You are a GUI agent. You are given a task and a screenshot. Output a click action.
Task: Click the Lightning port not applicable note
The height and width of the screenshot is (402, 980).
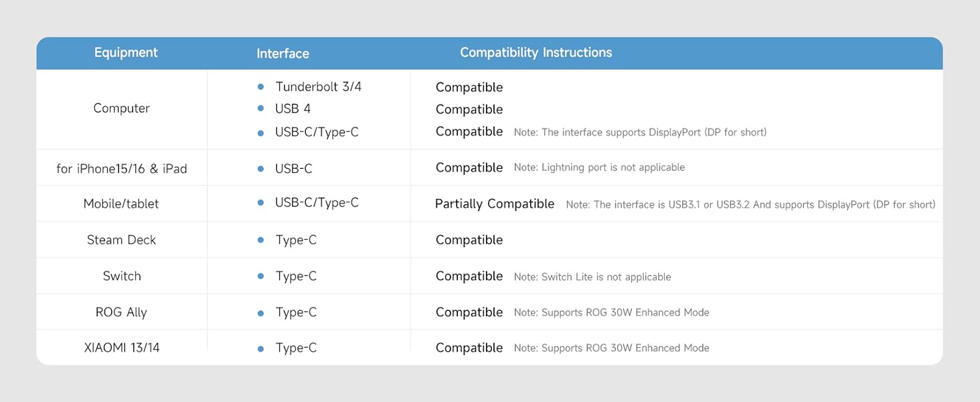599,167
